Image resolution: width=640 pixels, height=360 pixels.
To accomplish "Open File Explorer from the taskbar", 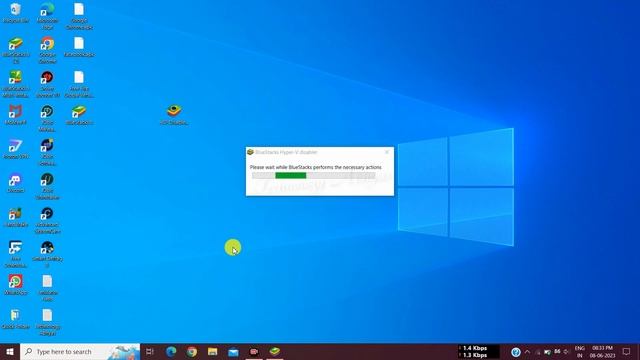I will click(x=213, y=351).
